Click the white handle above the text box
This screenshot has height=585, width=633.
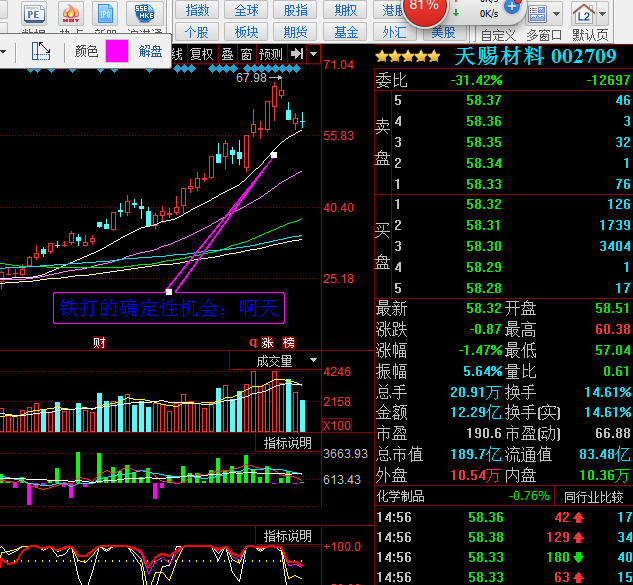tap(169, 291)
